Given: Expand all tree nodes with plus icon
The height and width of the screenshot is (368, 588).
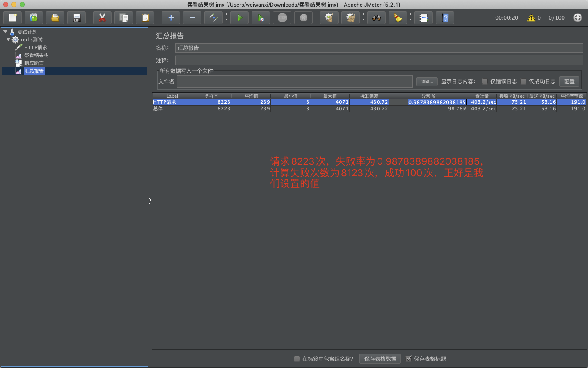Looking at the screenshot, I should tap(171, 18).
